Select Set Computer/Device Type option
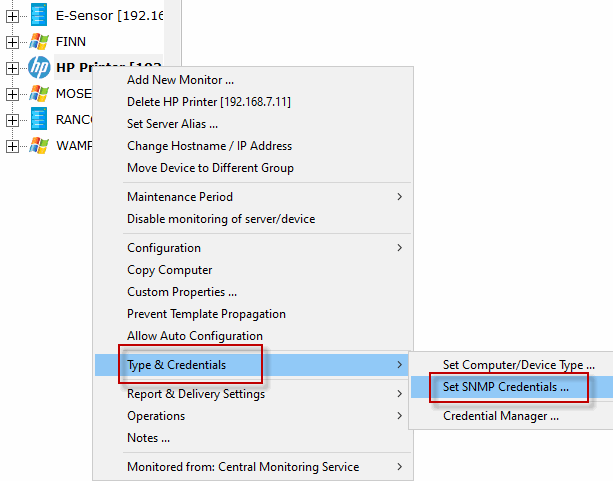The width and height of the screenshot is (613, 481). [518, 365]
